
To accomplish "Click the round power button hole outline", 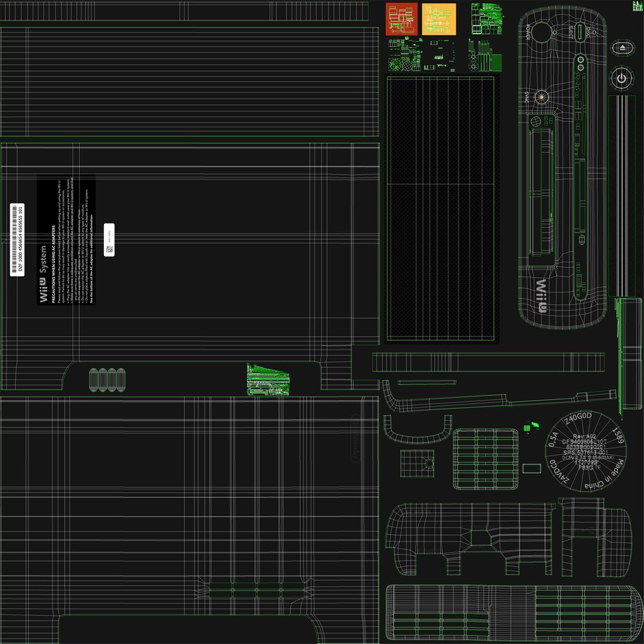I will 541,32.
